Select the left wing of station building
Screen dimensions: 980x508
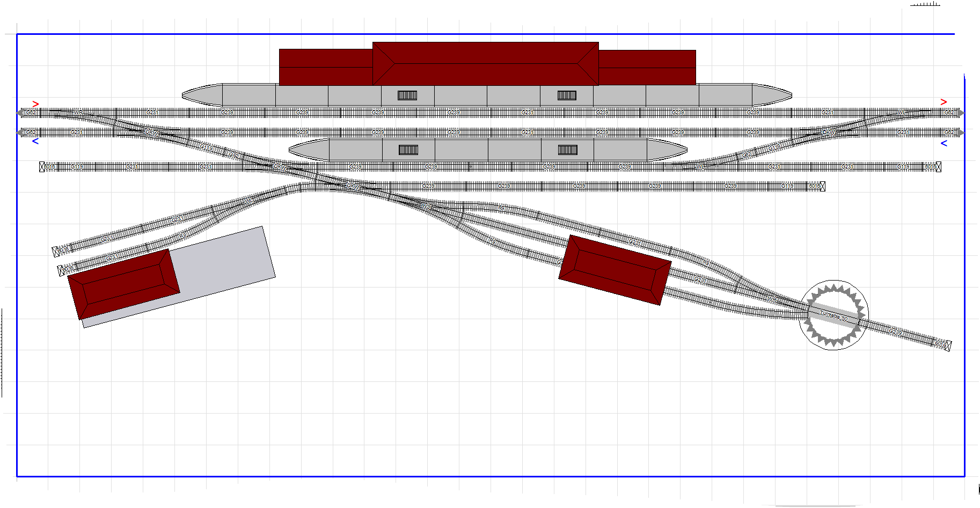pos(326,67)
